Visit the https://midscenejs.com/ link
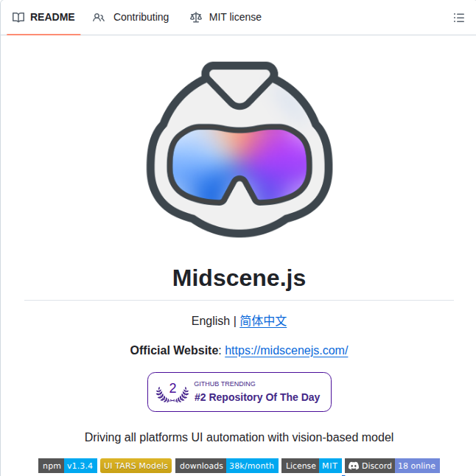 [x=287, y=350]
